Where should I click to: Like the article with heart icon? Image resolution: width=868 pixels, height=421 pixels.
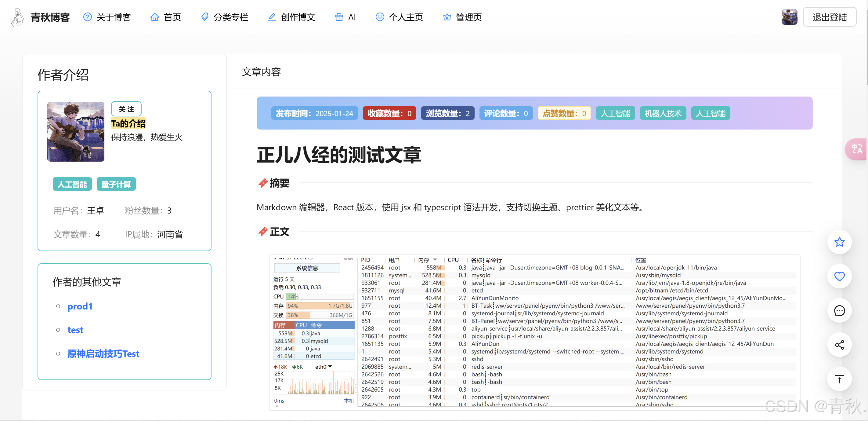click(x=839, y=276)
